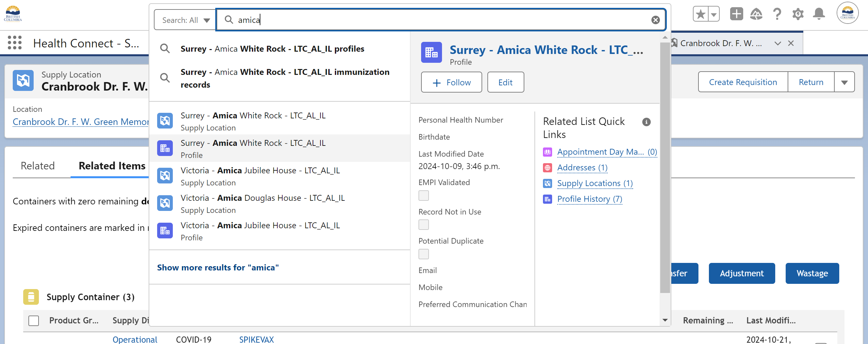Click the Follow button

[x=451, y=82]
